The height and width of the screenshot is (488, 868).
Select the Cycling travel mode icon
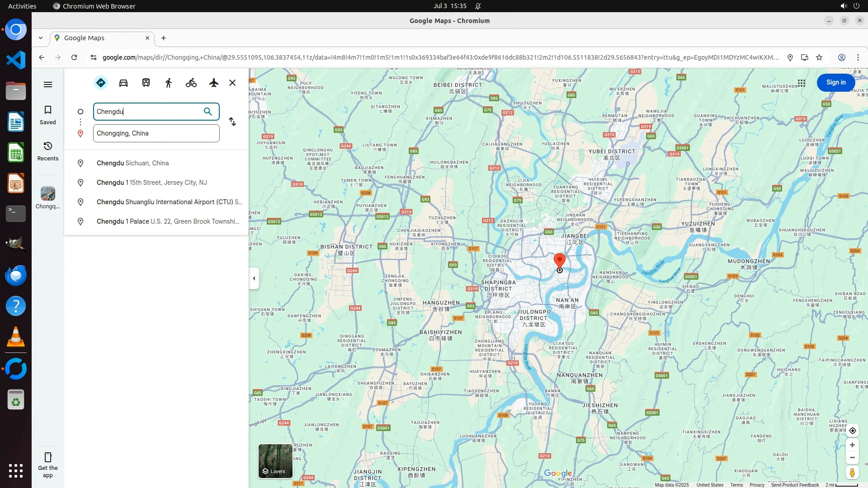coord(191,83)
